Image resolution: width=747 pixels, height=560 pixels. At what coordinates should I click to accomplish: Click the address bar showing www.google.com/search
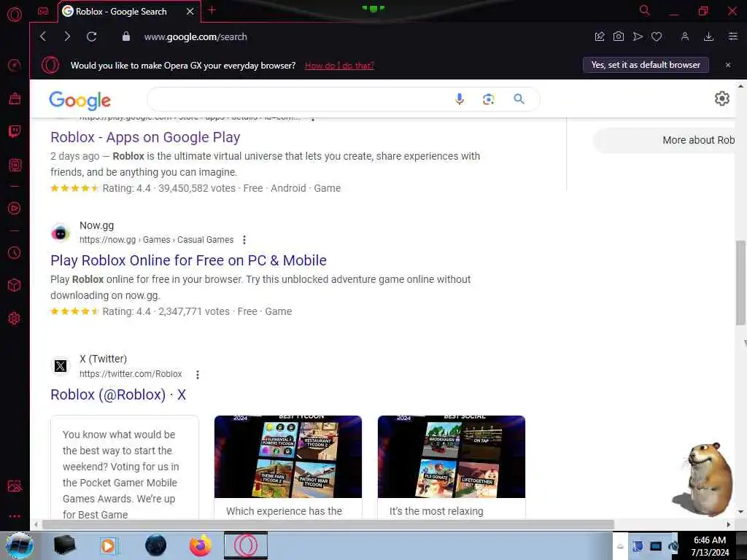point(196,36)
